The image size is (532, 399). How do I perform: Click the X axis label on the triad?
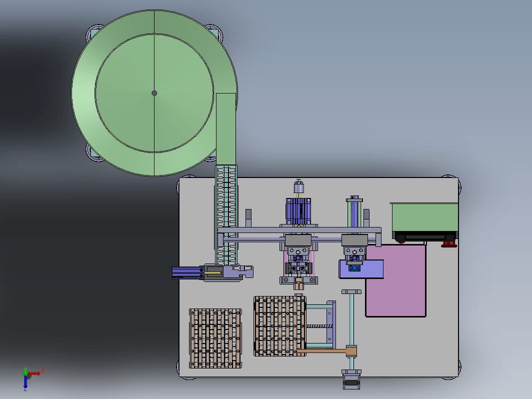pyautogui.click(x=43, y=370)
